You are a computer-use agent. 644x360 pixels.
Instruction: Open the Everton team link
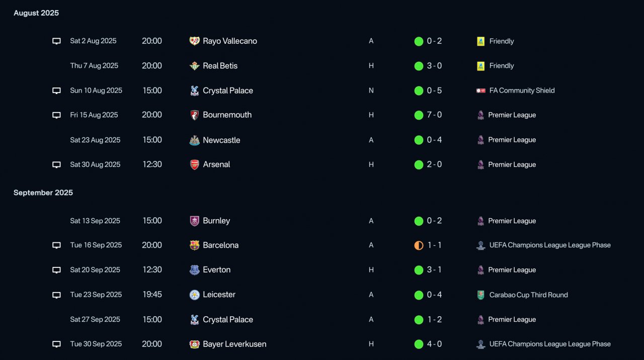(x=217, y=270)
